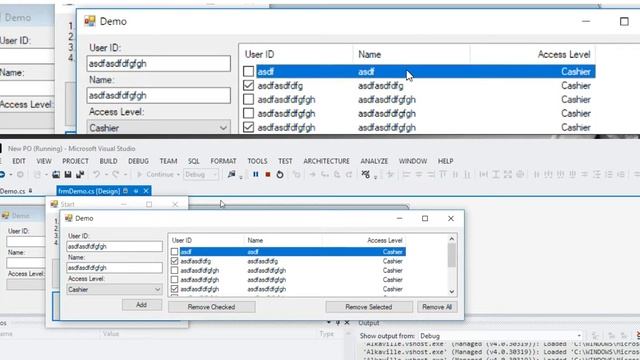Click Name column header in enlarged list
Screen dimensions: 640x360
click(x=411, y=54)
